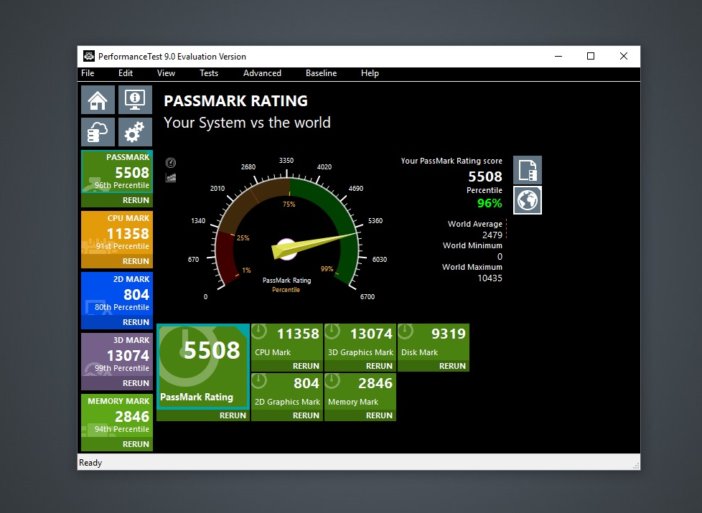Click the save results document icon
Screen dimensions: 702x513
tap(527, 170)
